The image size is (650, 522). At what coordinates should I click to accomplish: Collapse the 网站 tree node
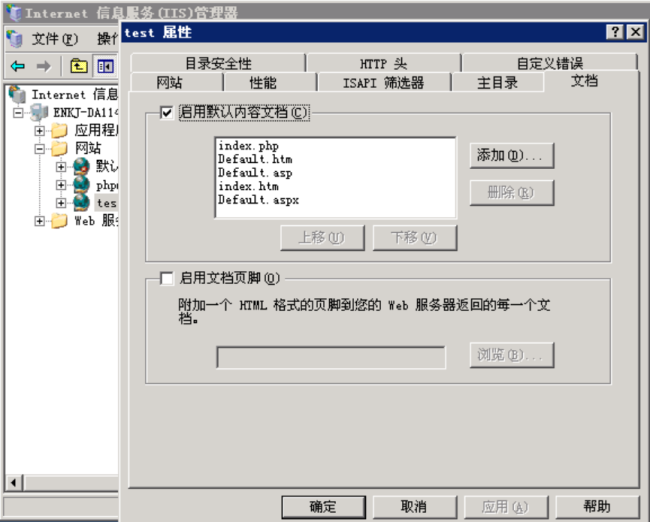(x=40, y=149)
